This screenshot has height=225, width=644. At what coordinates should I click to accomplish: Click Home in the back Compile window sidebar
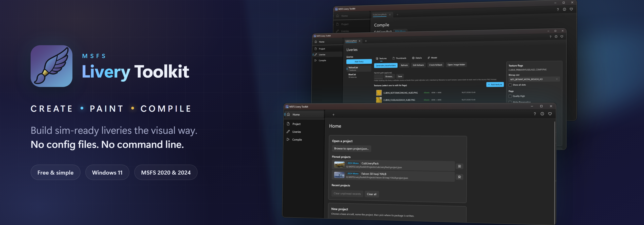point(352,16)
